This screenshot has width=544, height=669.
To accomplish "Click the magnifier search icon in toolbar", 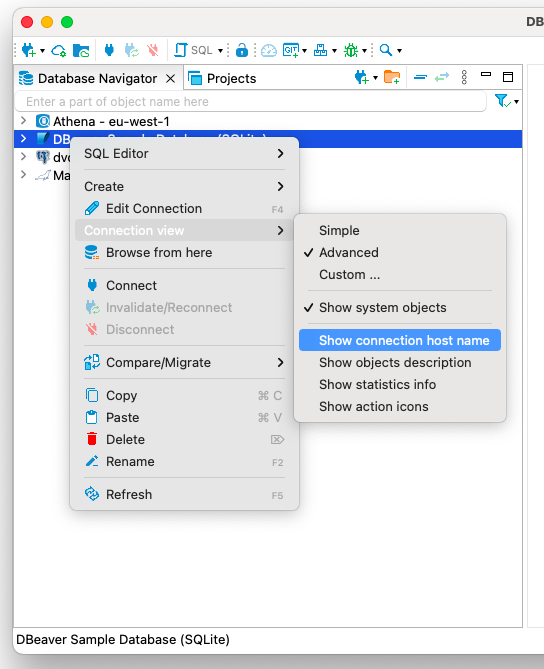I will (386, 50).
